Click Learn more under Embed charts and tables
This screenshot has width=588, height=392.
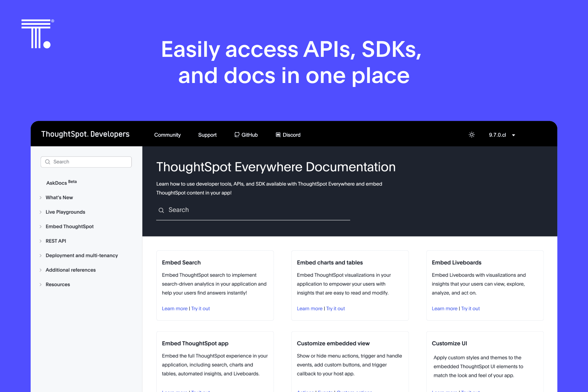[x=309, y=309]
